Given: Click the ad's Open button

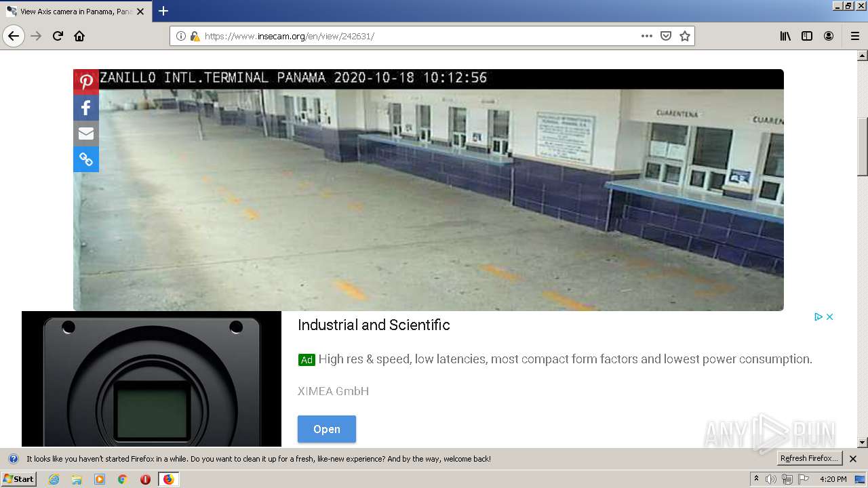Looking at the screenshot, I should (326, 429).
